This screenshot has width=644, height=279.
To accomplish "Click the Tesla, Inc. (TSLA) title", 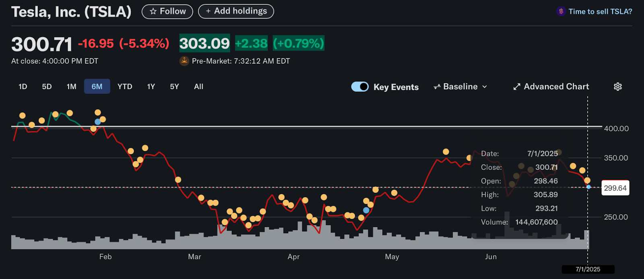I will [x=71, y=12].
